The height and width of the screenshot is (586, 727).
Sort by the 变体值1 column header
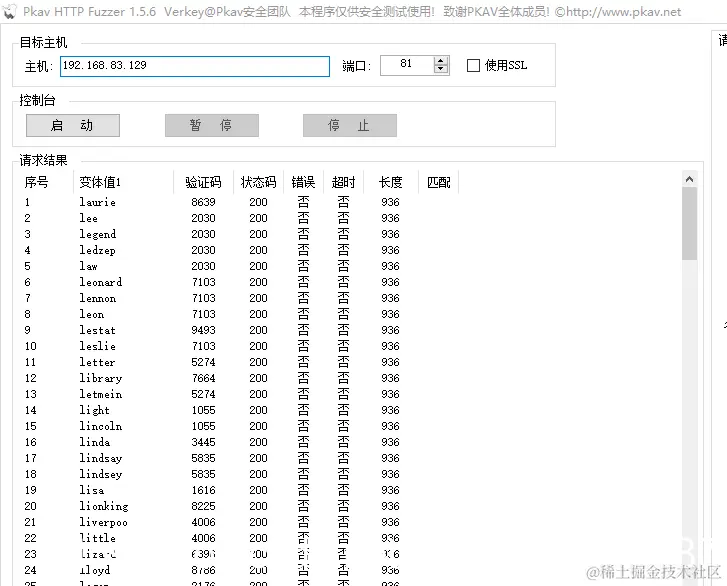pyautogui.click(x=123, y=182)
